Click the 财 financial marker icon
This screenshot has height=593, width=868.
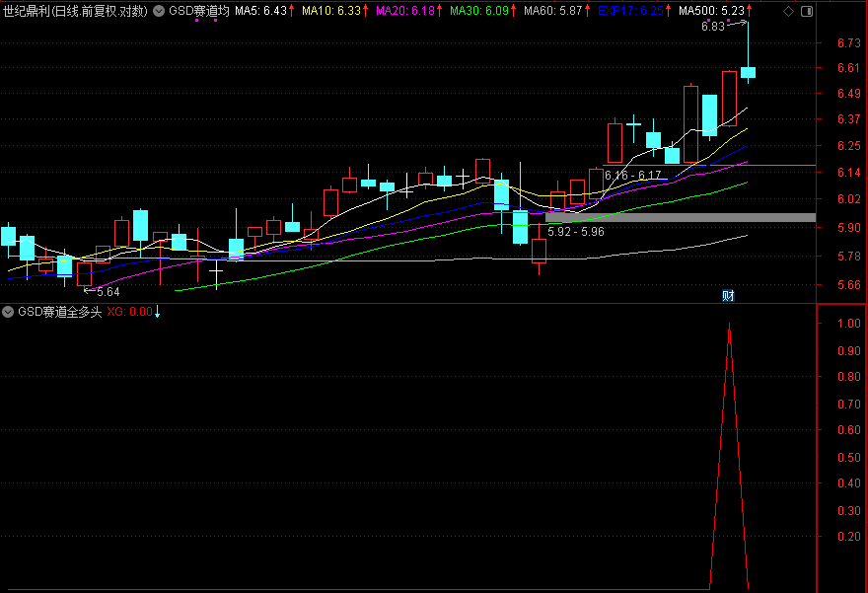point(728,295)
